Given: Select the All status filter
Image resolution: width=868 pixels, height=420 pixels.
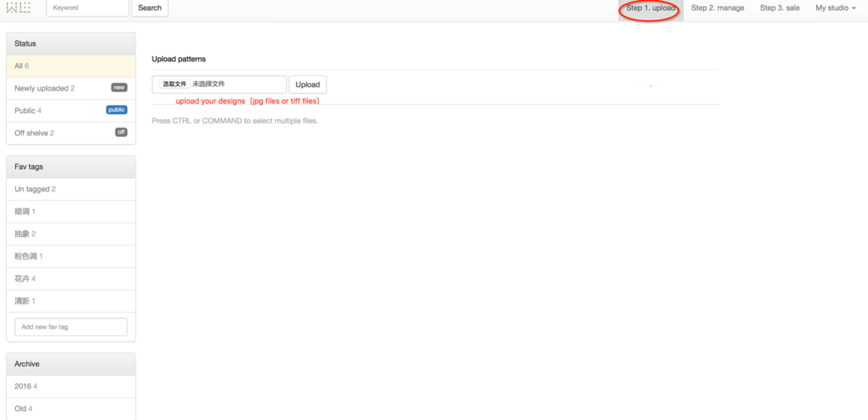Looking at the screenshot, I should (22, 66).
